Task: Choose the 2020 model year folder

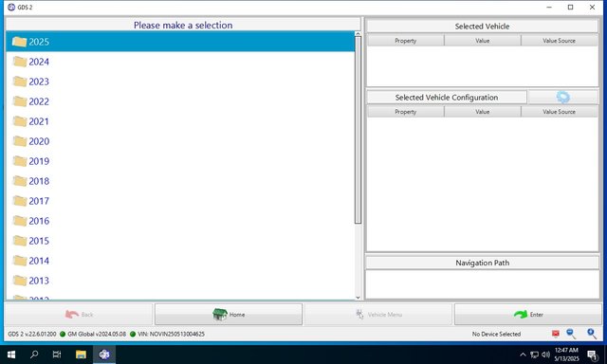Action: (180, 141)
